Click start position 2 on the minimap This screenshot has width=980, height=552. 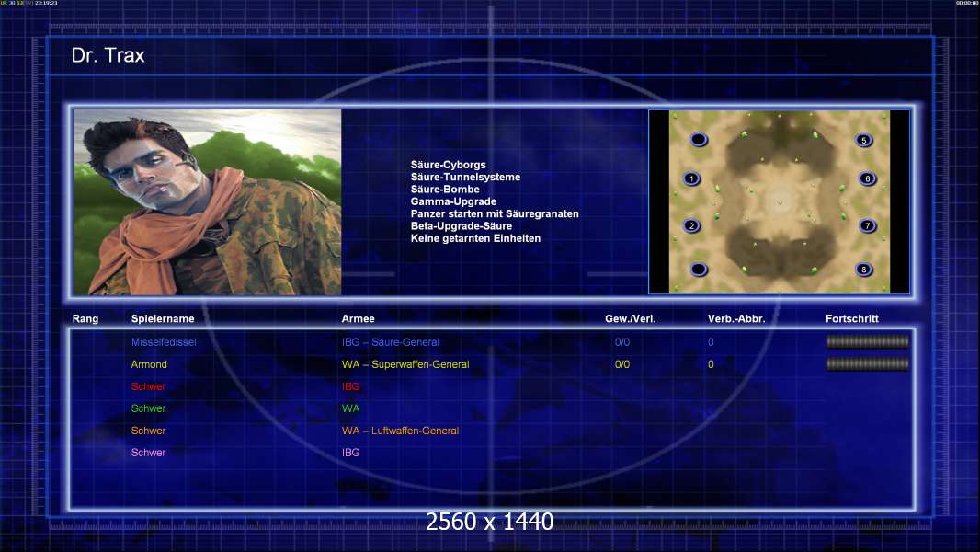(x=691, y=225)
